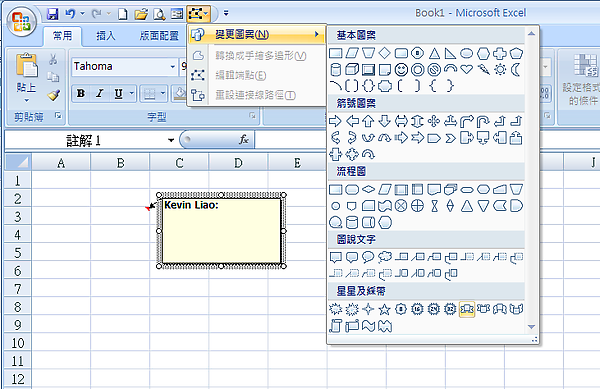The height and width of the screenshot is (389, 600).
Task: Pick the cylinder (can) basic shape
Action: tap(335, 70)
